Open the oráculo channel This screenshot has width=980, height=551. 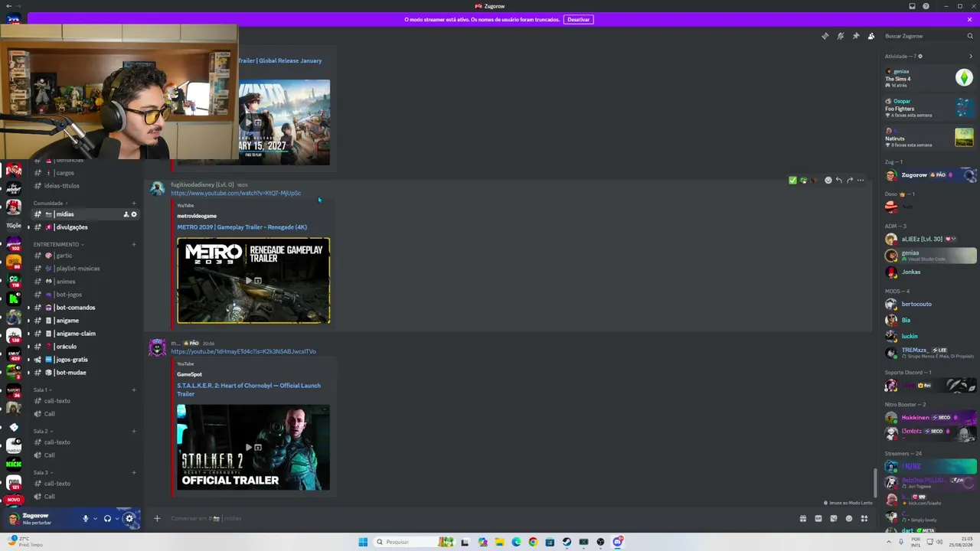[x=86, y=347]
